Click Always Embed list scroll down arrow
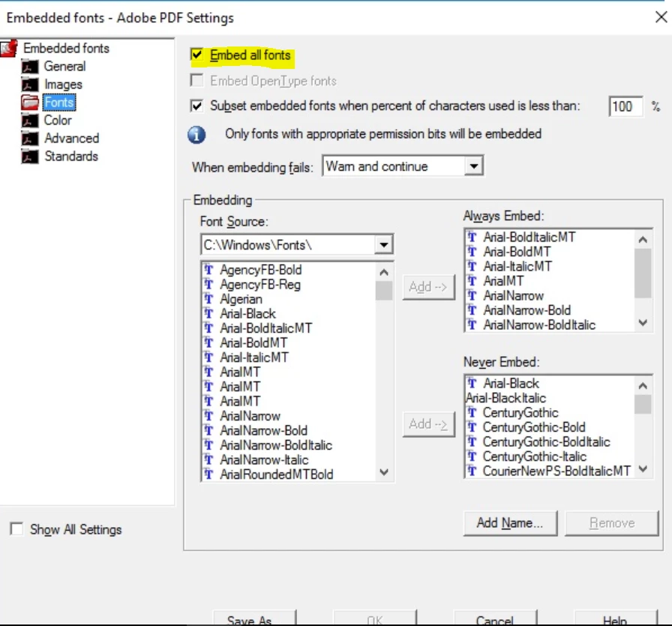Image resolution: width=672 pixels, height=626 pixels. 643,322
